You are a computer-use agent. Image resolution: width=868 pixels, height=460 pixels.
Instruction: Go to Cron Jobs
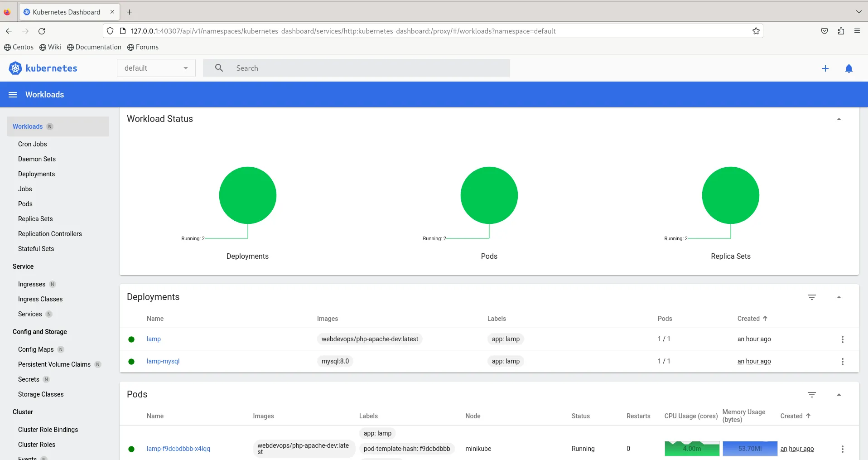[33, 144]
